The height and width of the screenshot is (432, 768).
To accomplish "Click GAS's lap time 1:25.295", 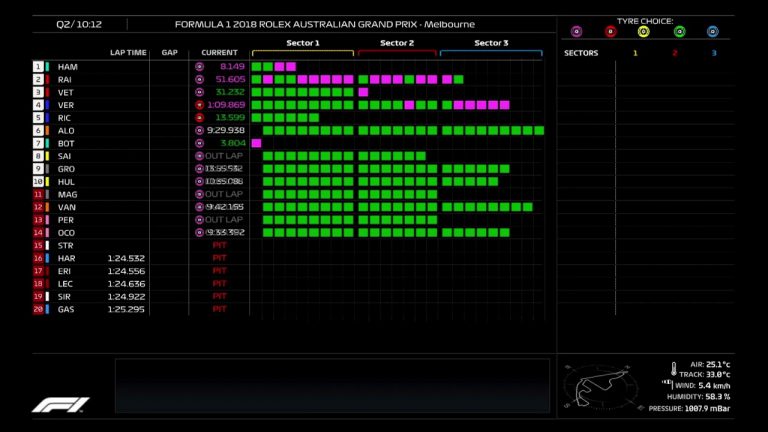I will (x=126, y=309).
